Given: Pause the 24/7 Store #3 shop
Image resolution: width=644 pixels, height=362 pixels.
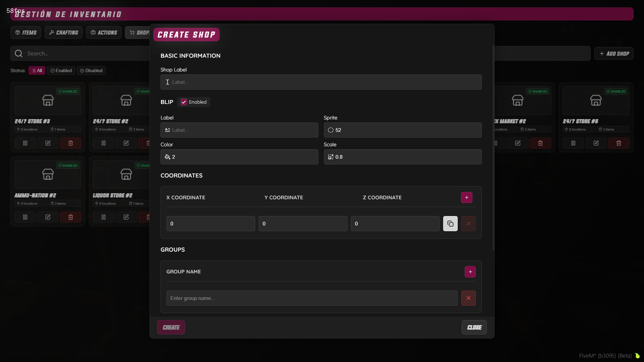Looking at the screenshot, I should pos(25,143).
